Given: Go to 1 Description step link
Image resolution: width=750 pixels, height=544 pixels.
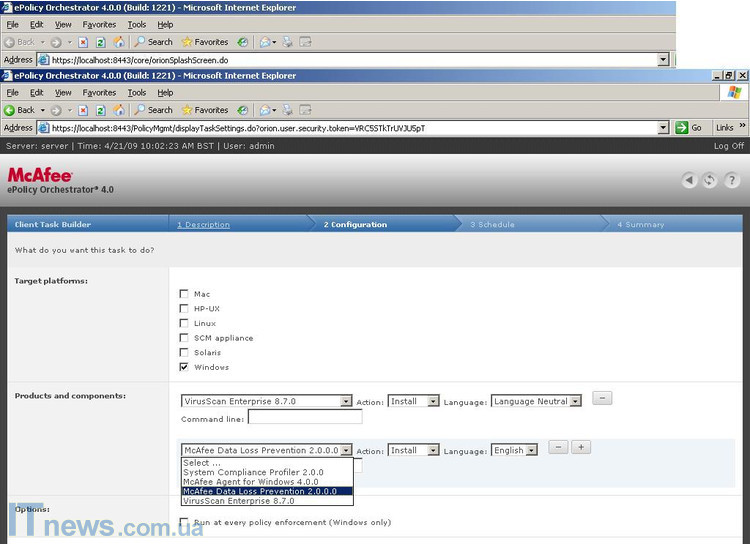Looking at the screenshot, I should [x=203, y=224].
